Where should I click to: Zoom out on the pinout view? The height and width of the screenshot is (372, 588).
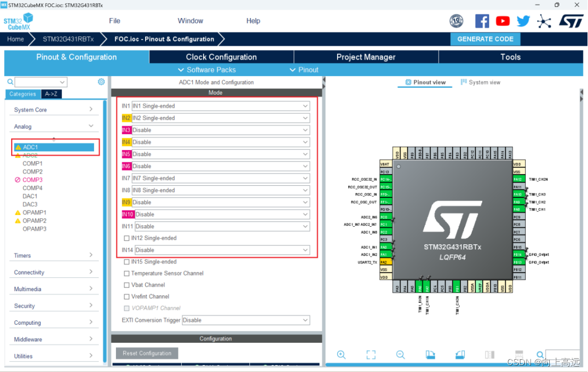point(400,354)
